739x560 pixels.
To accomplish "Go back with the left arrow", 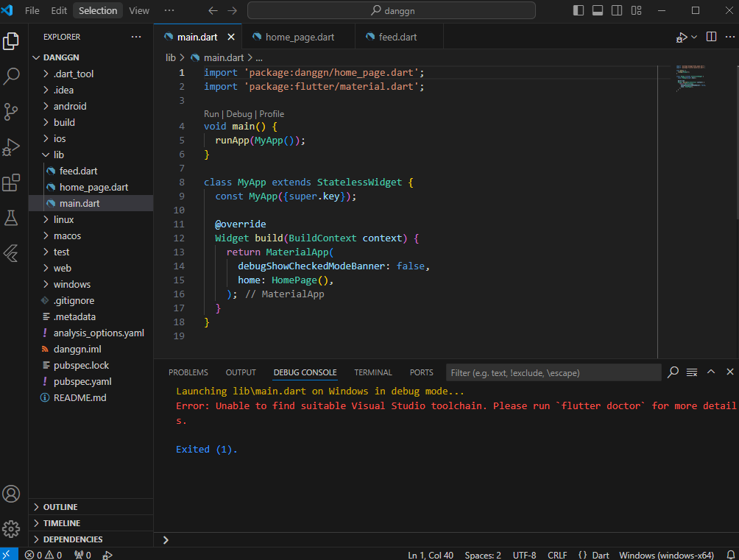I will point(213,10).
